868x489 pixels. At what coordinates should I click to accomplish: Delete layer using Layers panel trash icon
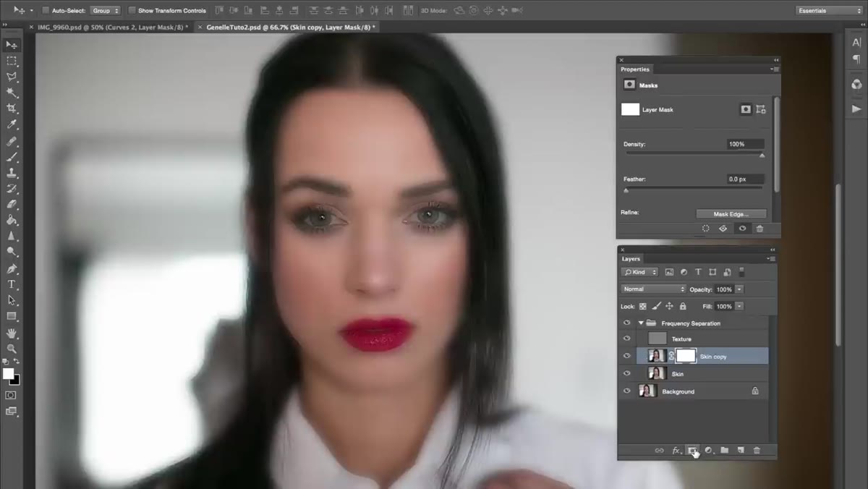tap(757, 450)
